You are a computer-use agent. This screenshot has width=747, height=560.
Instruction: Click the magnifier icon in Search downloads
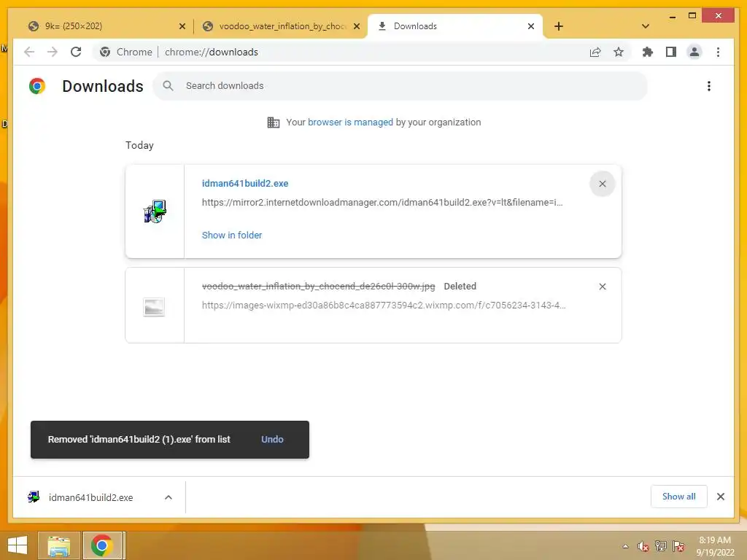168,86
